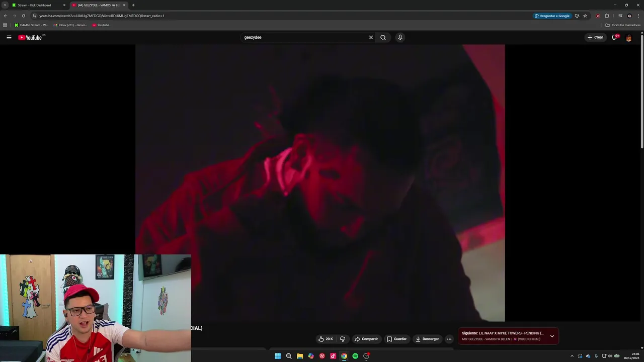Screen dimensions: 644x362
Task: Open TikTok taskbar app
Action: click(333, 356)
